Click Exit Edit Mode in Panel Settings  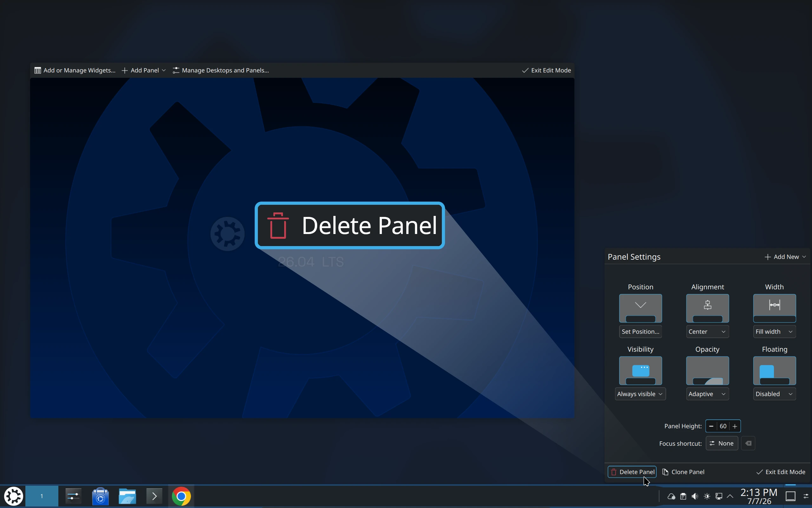click(x=781, y=472)
